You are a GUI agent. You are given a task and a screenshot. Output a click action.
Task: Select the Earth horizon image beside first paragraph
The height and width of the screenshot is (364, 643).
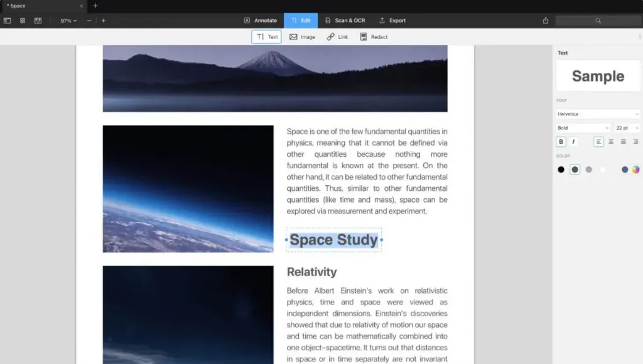click(188, 189)
